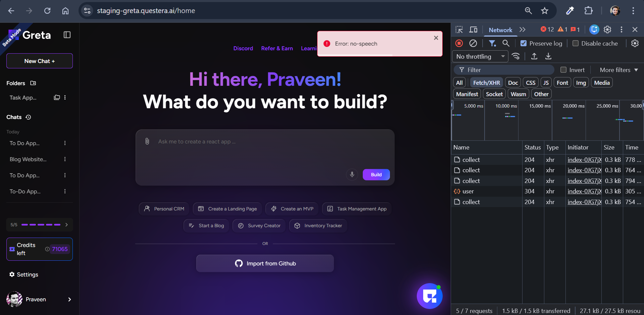
Task: Expand More filters dropdown
Action: coord(619,70)
